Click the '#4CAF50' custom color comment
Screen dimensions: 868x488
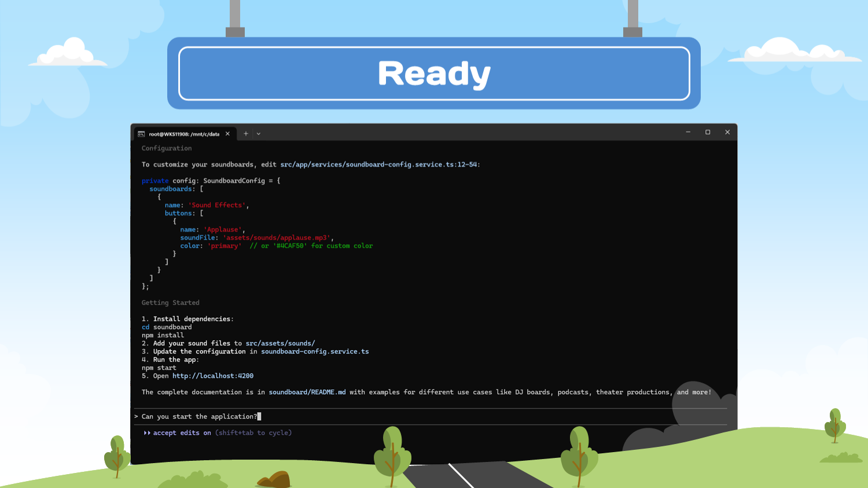311,246
